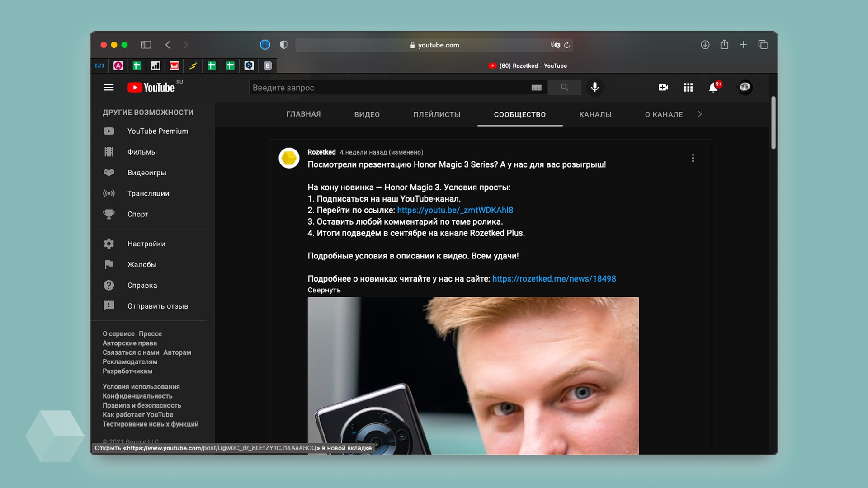The width and height of the screenshot is (868, 488).
Task: Open Авторские права footer link
Action: click(x=130, y=343)
